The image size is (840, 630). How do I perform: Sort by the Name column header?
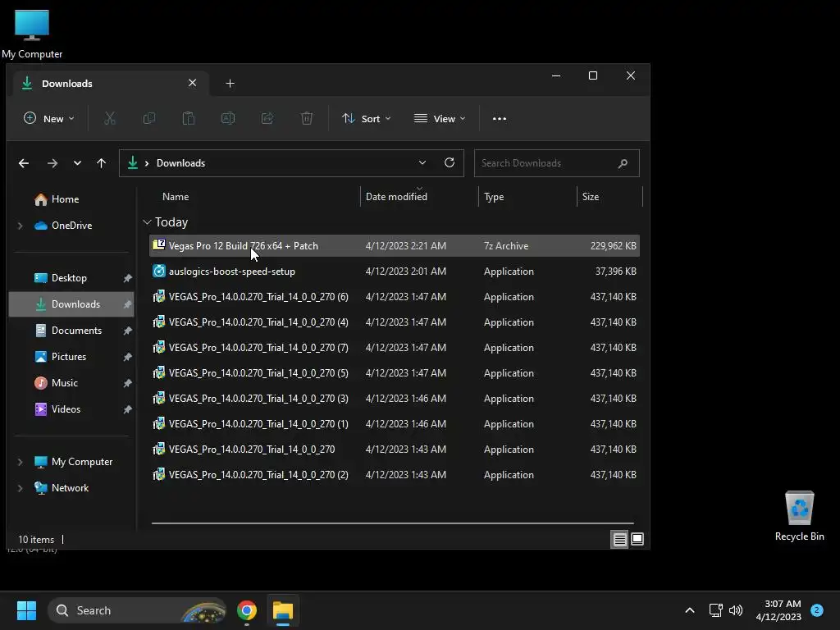click(x=176, y=197)
